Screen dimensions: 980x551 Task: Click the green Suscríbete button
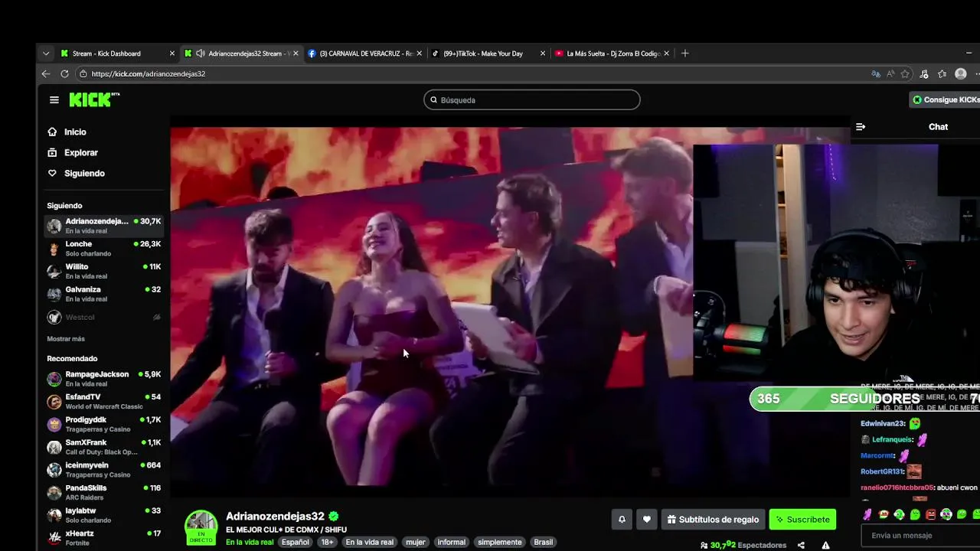click(x=802, y=520)
